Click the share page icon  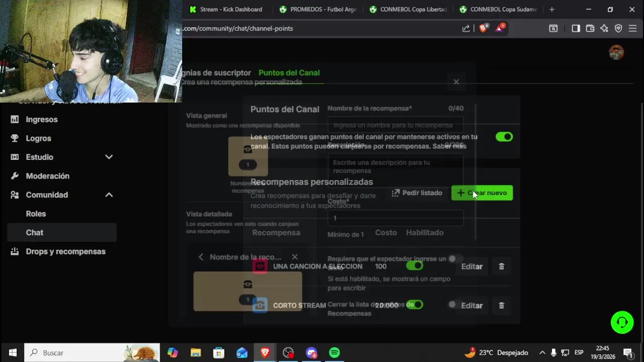(466, 29)
